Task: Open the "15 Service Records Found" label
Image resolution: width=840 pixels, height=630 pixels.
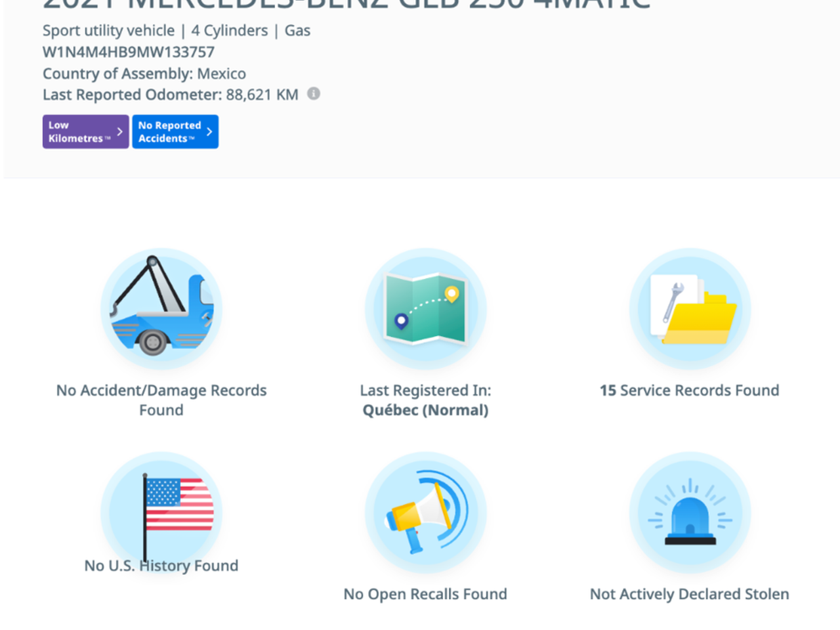Action: point(690,390)
